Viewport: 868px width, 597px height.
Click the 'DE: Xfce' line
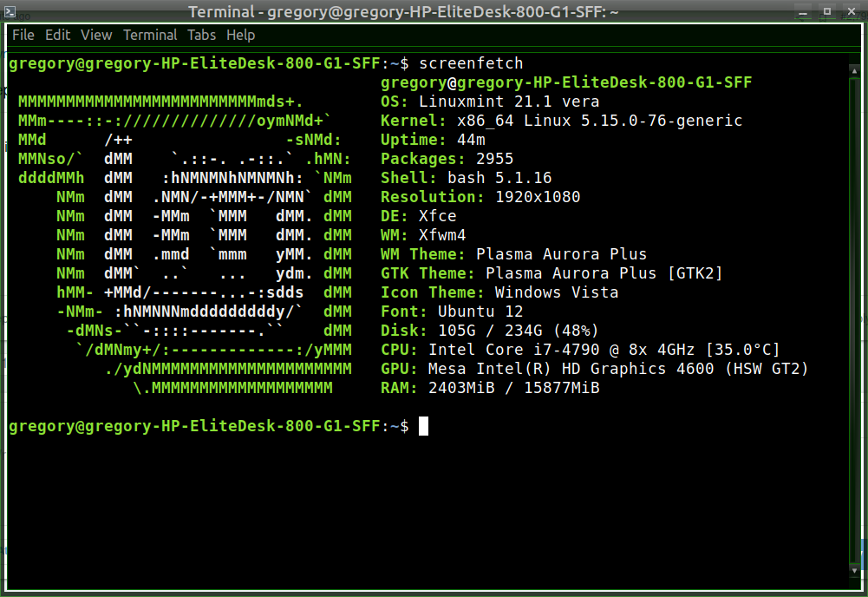[419, 216]
